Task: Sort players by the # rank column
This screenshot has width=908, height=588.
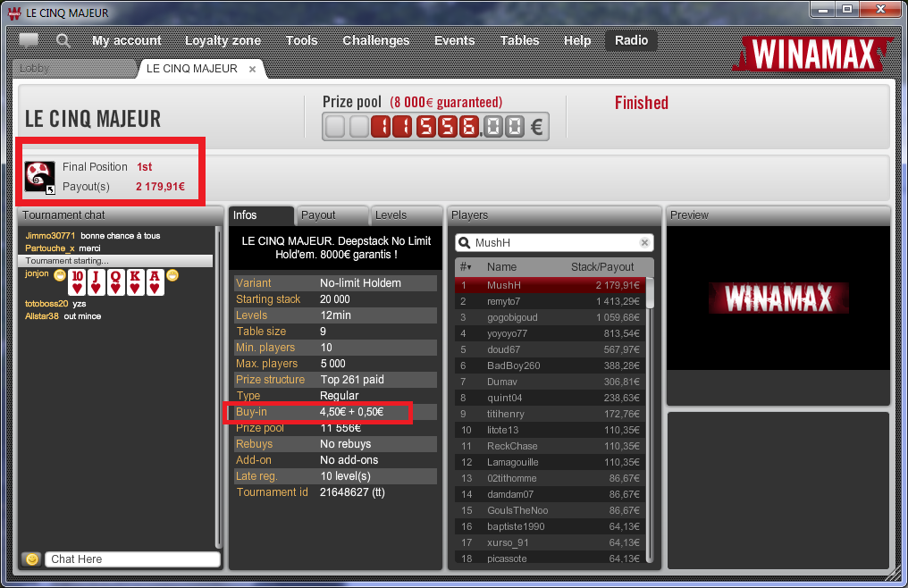Action: coord(466,267)
